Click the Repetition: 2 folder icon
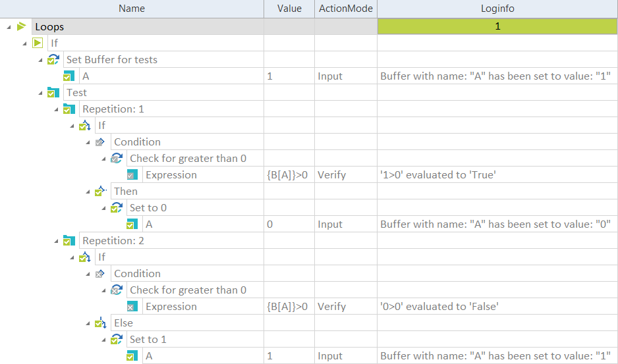618x364 pixels. click(x=69, y=241)
